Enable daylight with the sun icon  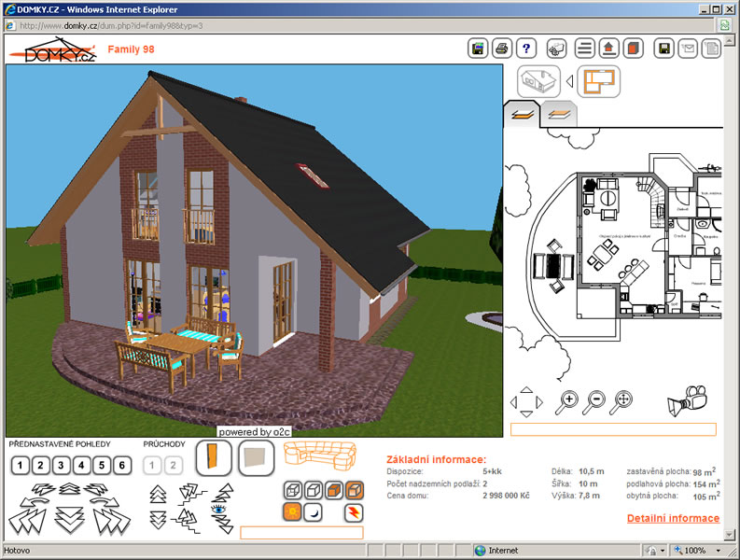292,511
